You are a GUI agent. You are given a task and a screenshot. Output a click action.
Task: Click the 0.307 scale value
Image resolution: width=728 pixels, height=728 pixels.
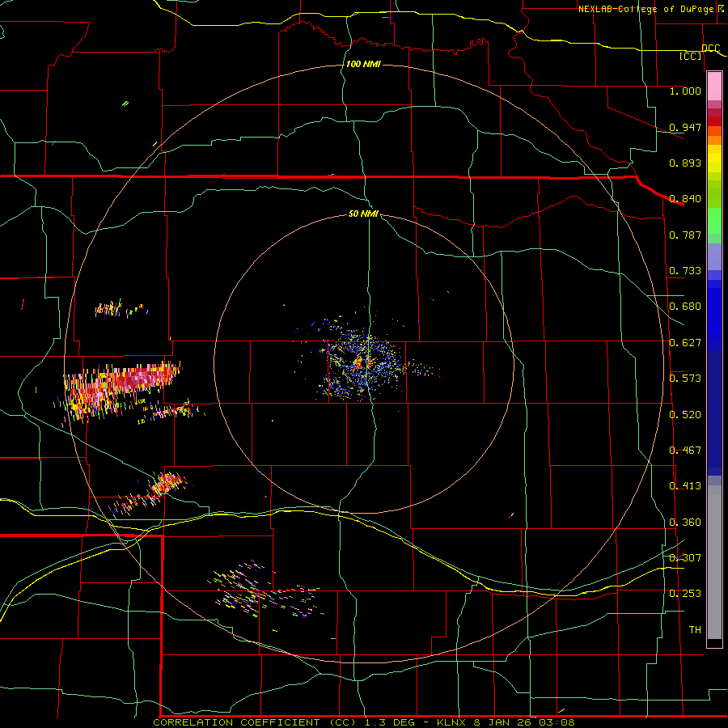[685, 557]
